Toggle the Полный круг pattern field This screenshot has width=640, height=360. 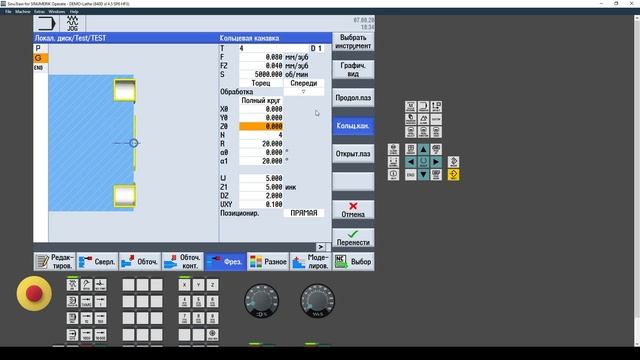(x=261, y=100)
